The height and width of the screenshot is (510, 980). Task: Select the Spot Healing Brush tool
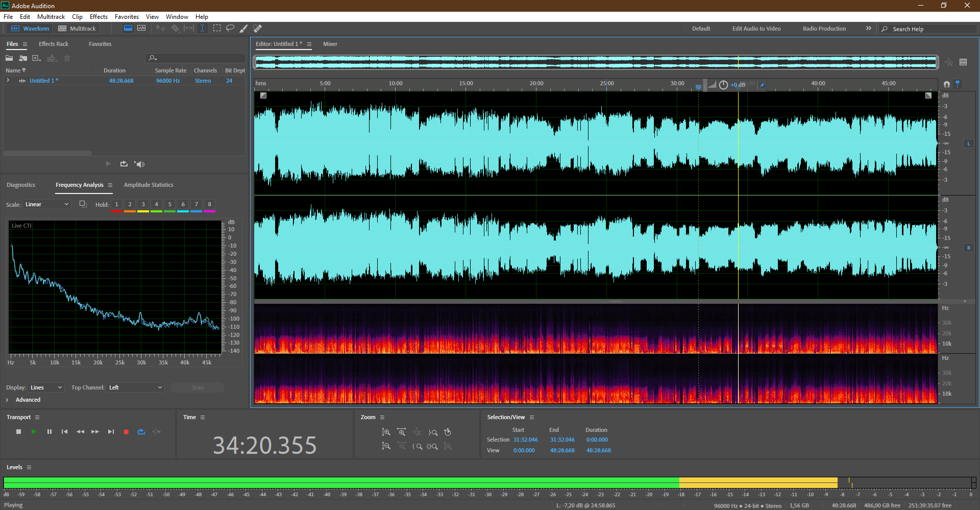point(257,29)
